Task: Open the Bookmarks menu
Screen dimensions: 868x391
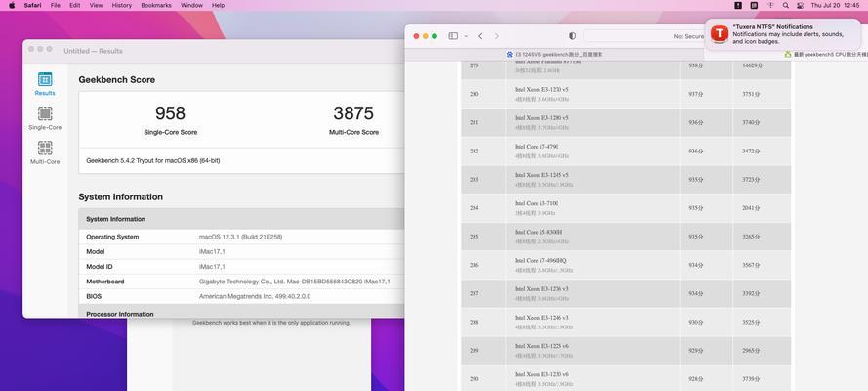Action: [156, 5]
